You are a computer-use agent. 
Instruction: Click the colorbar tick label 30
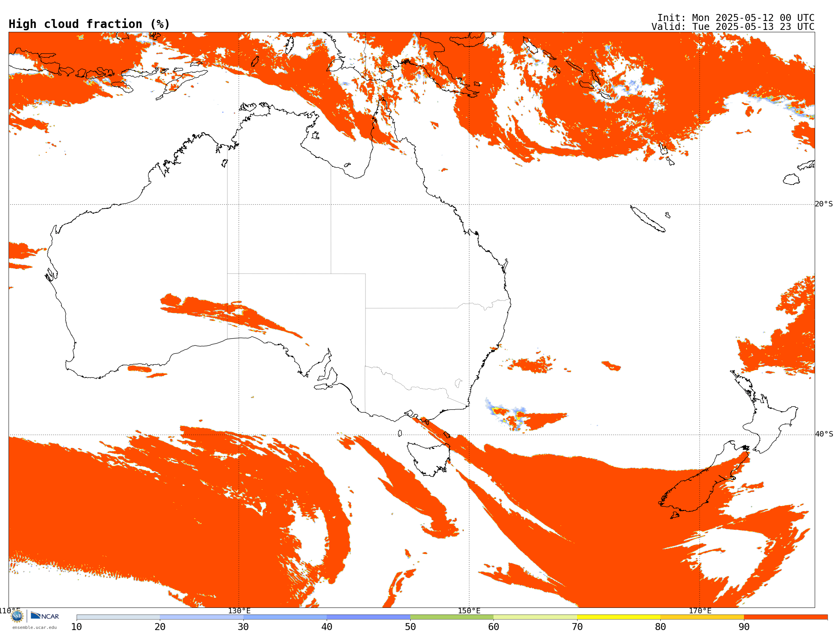pyautogui.click(x=243, y=627)
